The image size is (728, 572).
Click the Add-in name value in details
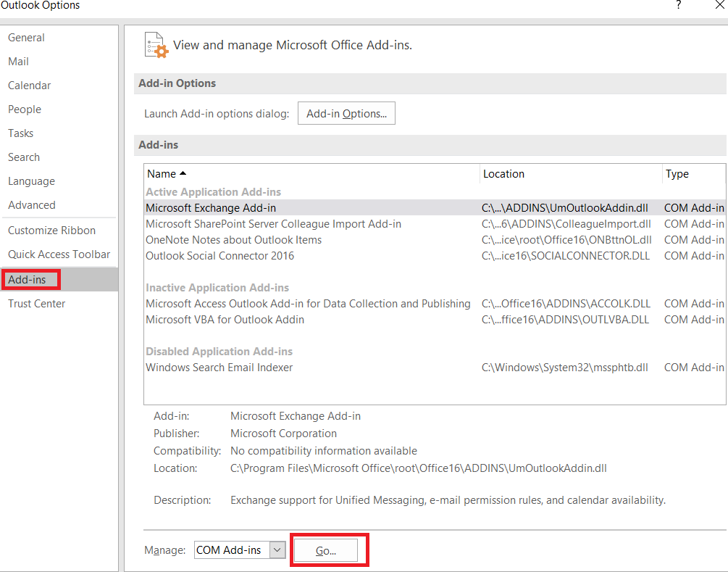296,416
